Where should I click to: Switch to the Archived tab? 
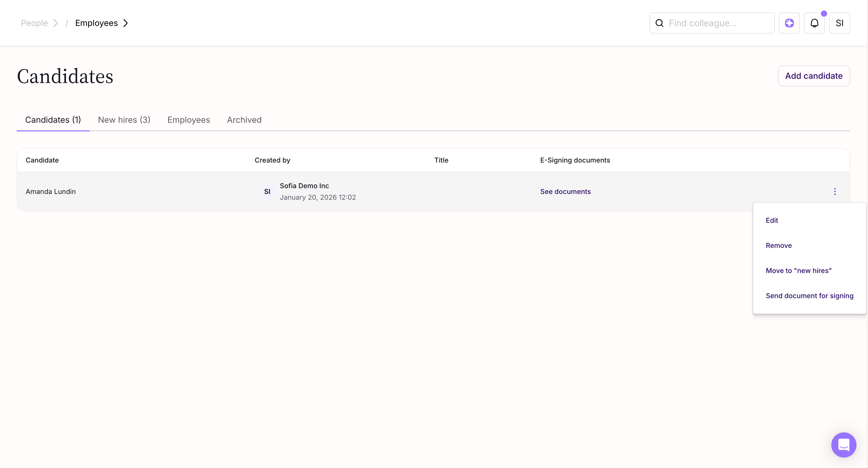pos(244,120)
